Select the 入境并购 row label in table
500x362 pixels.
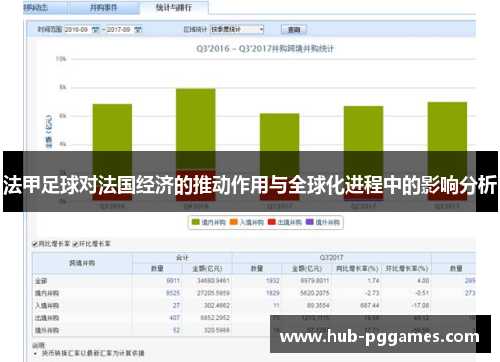47,305
